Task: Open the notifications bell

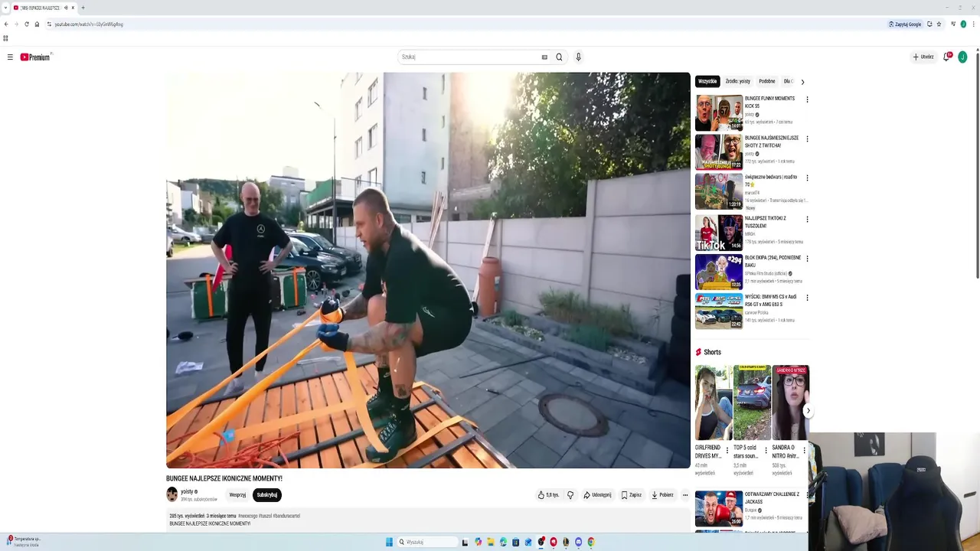Action: [x=947, y=57]
